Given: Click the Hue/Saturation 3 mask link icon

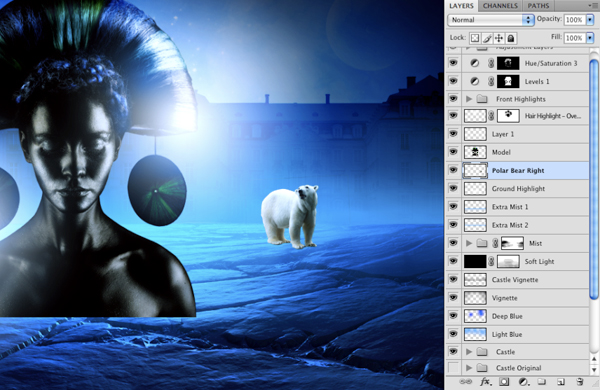Looking at the screenshot, I should [x=491, y=63].
